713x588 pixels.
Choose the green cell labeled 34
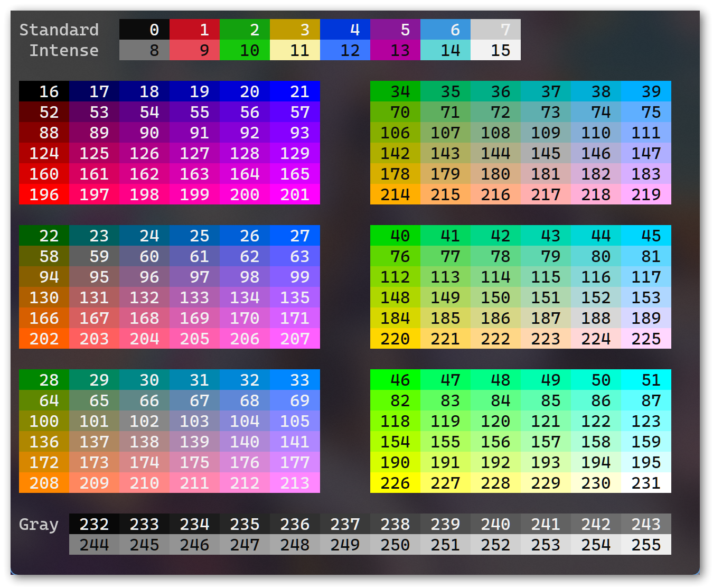point(395,91)
